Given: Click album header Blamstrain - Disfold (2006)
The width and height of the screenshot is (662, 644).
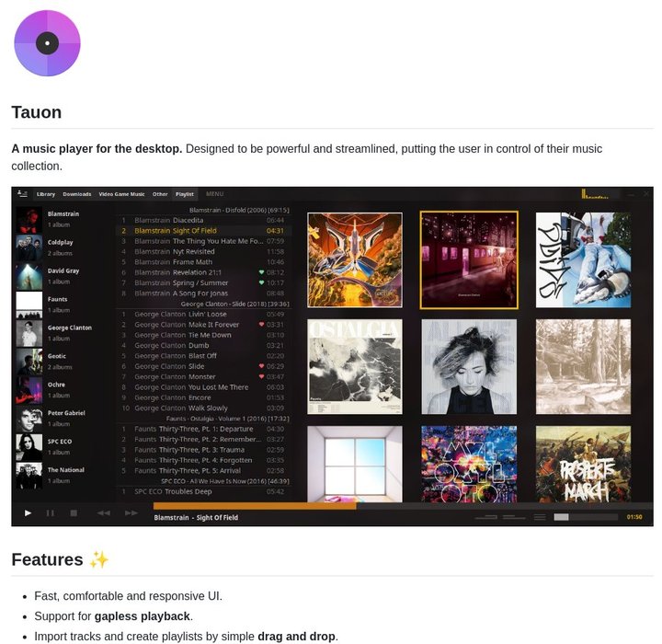Looking at the screenshot, I should coord(239,210).
